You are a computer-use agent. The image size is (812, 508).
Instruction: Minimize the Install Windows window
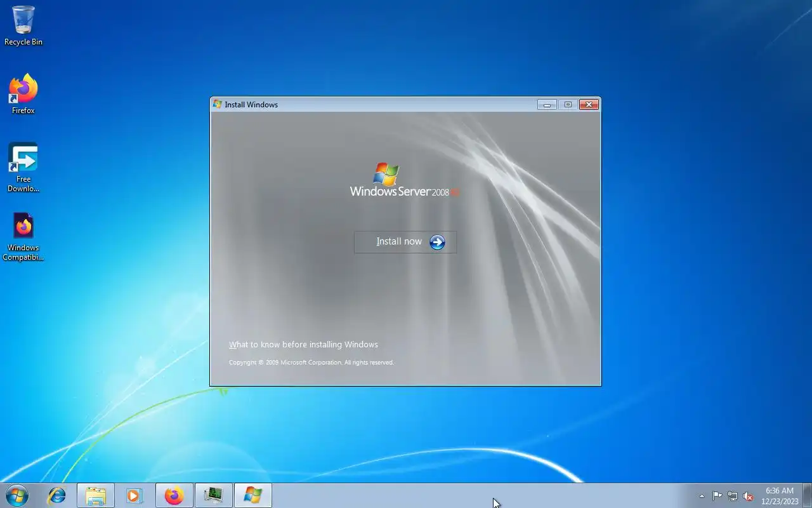(x=547, y=105)
